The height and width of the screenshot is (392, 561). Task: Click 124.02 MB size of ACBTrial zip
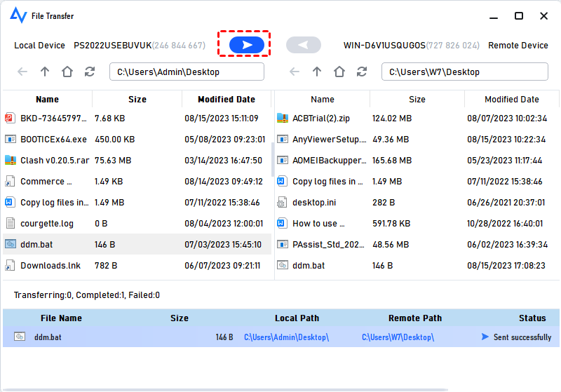click(392, 118)
